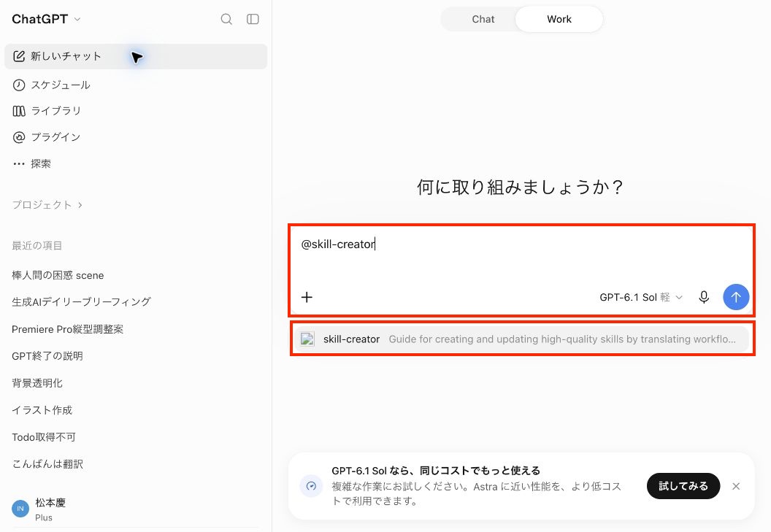The height and width of the screenshot is (532, 771).
Task: Open the GPT-6.1 Sol 軽 model dropdown
Action: 641,297
